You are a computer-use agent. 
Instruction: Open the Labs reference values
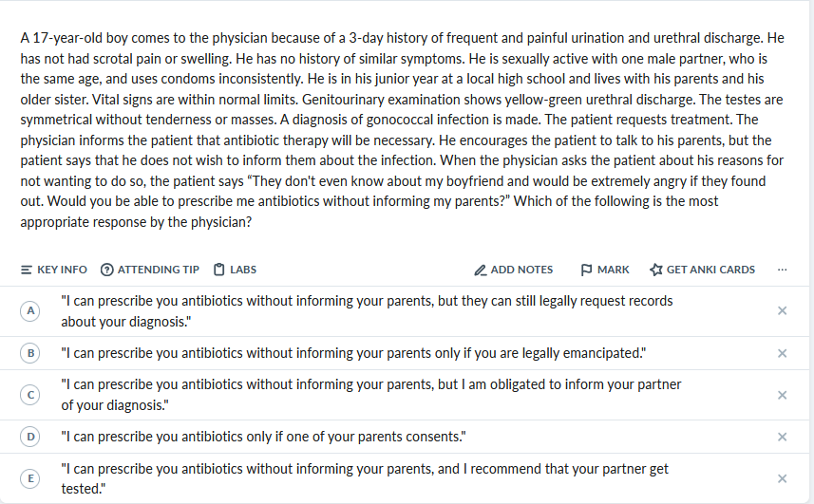click(x=236, y=270)
